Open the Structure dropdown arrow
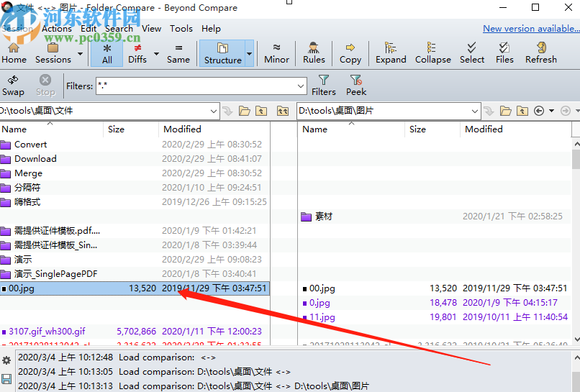Image resolution: width=580 pixels, height=392 pixels. (x=249, y=54)
